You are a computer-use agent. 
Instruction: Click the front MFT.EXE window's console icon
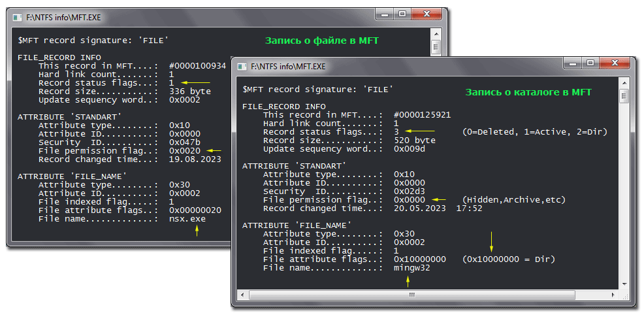coord(242,65)
